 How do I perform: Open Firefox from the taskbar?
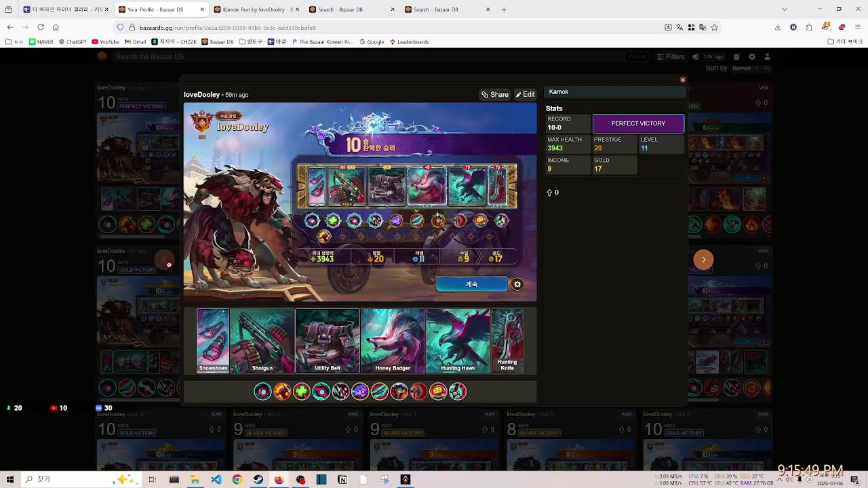(x=279, y=480)
